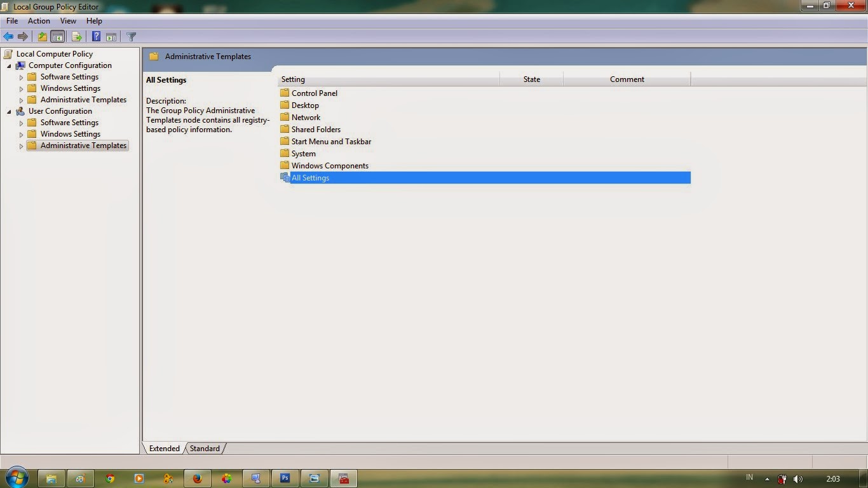Expand Windows Settings under User Configuration
Screen dimensions: 868x488
coord(21,135)
